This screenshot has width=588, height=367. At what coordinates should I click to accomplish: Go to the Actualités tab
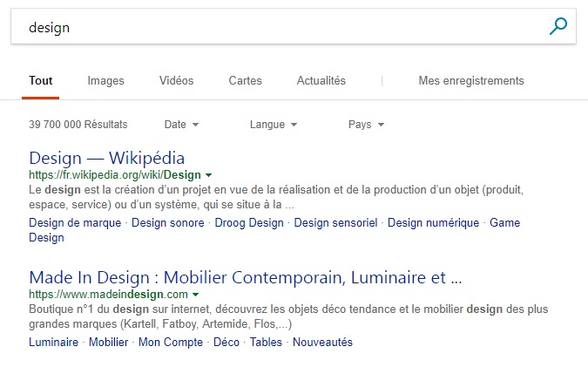point(321,81)
